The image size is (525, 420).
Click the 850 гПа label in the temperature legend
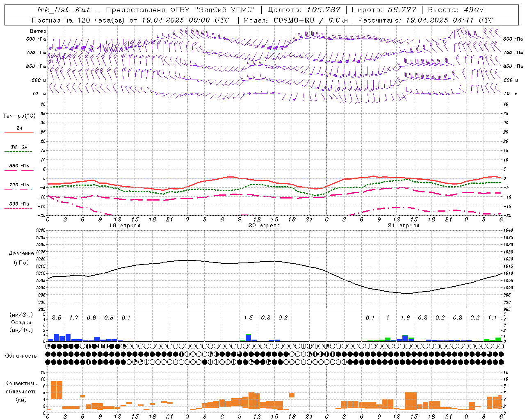tap(19, 166)
